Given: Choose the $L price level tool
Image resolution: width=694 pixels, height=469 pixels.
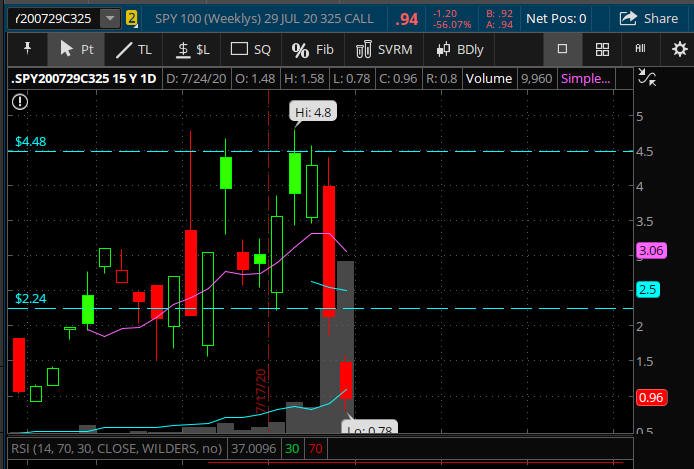Looking at the screenshot, I should [x=192, y=49].
